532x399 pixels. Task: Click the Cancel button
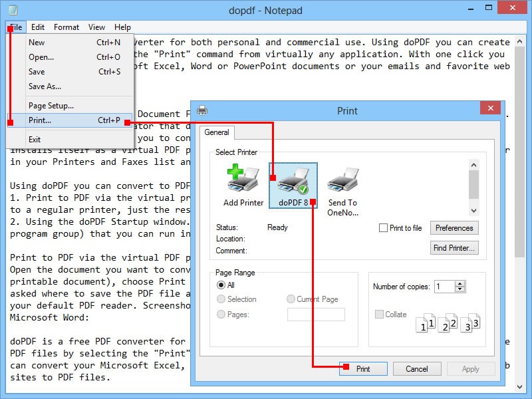(417, 369)
